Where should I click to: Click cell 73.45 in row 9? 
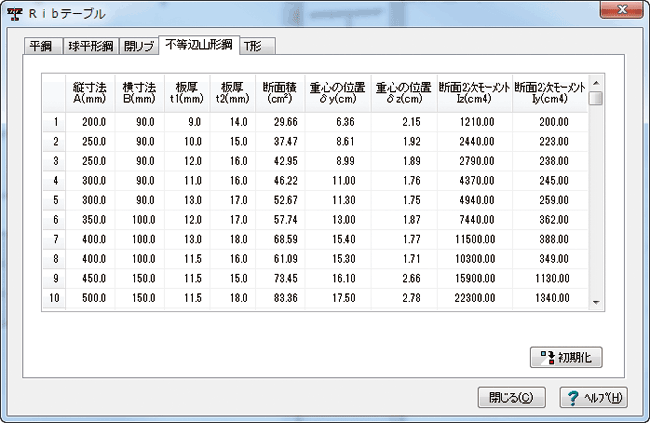(x=280, y=278)
